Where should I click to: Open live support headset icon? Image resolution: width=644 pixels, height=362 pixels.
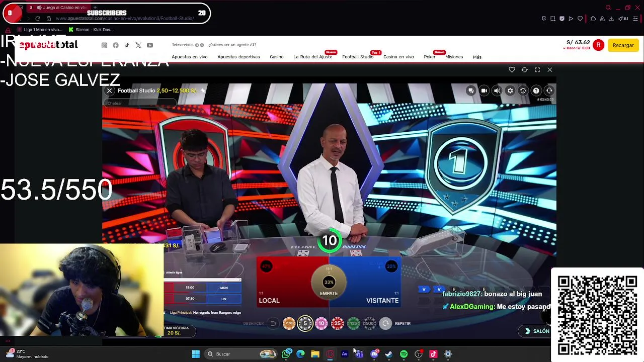(x=549, y=90)
